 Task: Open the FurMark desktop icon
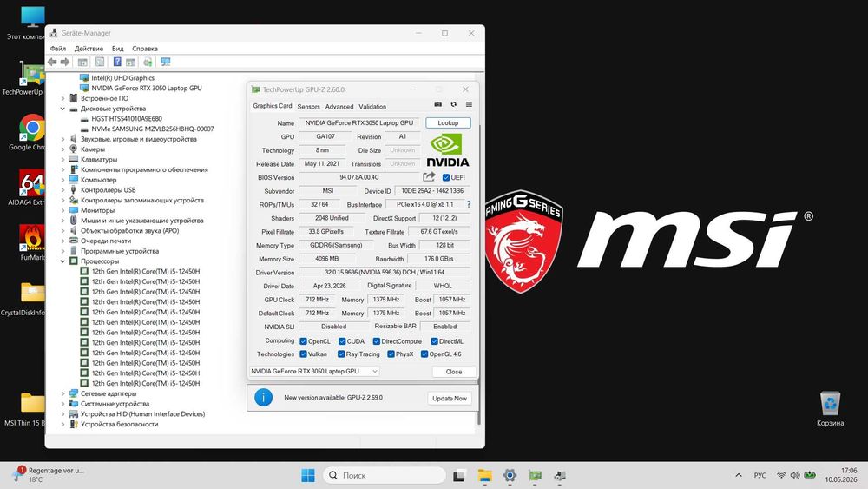pos(32,242)
